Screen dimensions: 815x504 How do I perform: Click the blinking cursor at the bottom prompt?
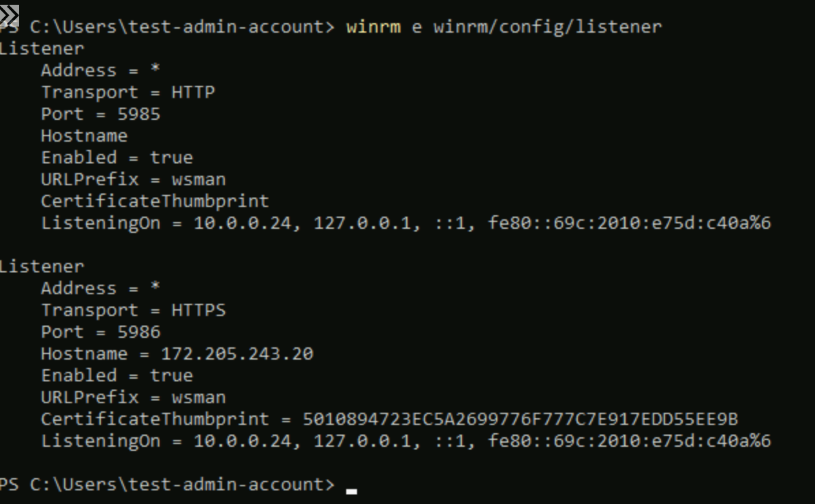tap(352, 488)
